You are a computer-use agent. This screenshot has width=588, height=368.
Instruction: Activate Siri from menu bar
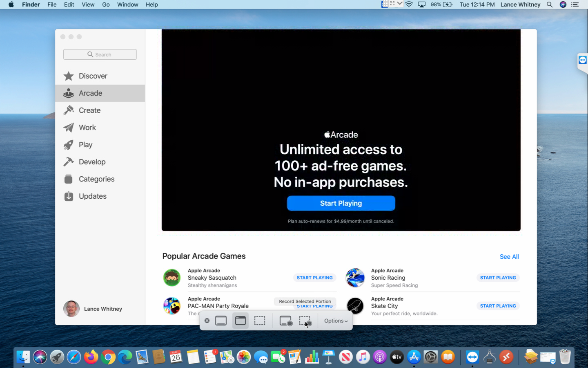[563, 4]
